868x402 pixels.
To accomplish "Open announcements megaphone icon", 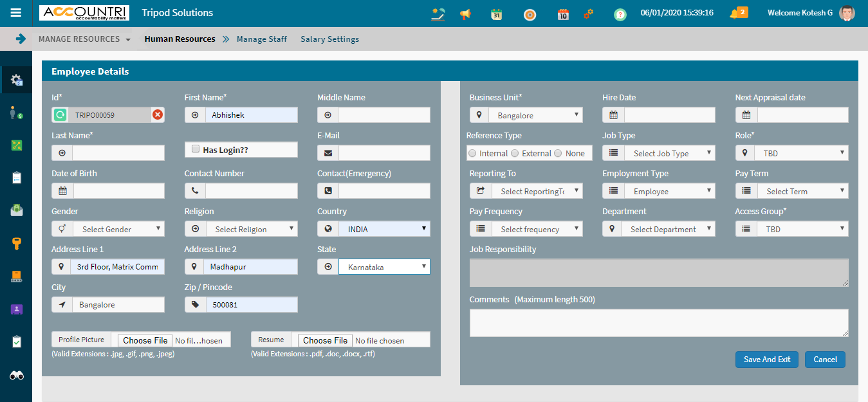I will pos(465,14).
